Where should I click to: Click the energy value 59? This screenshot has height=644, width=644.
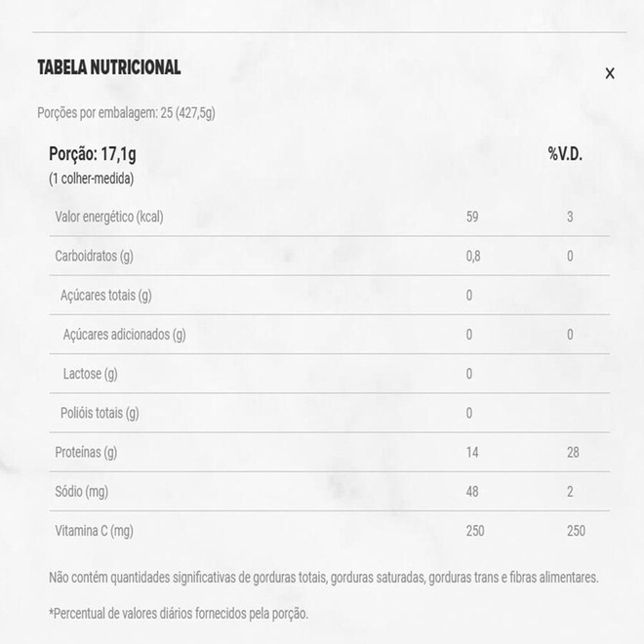(x=472, y=217)
